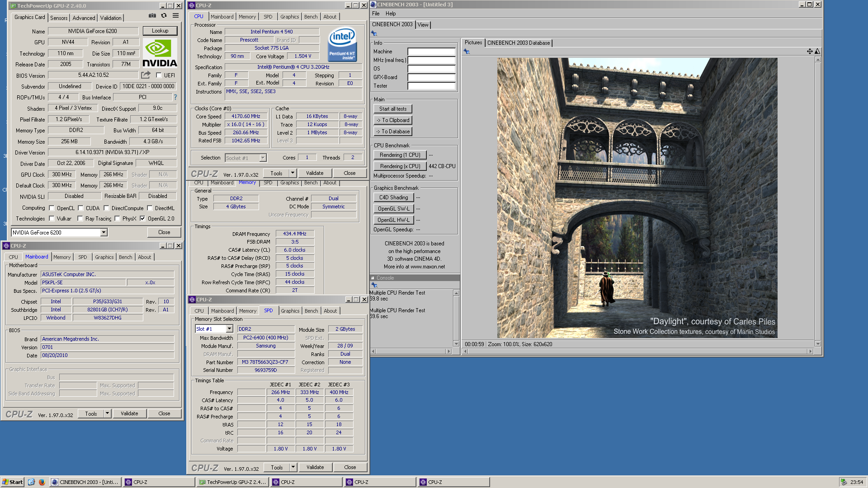Click the NVIDIA logo in GPU-Z
The width and height of the screenshot is (868, 488).
click(x=160, y=53)
